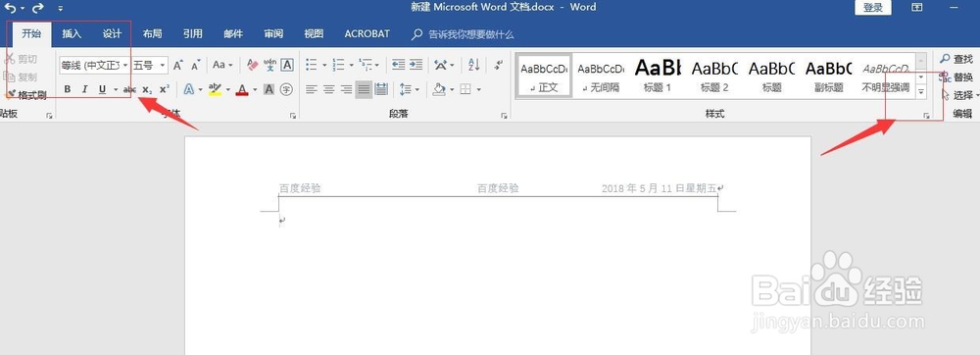Apply multilevel list

pos(366,65)
